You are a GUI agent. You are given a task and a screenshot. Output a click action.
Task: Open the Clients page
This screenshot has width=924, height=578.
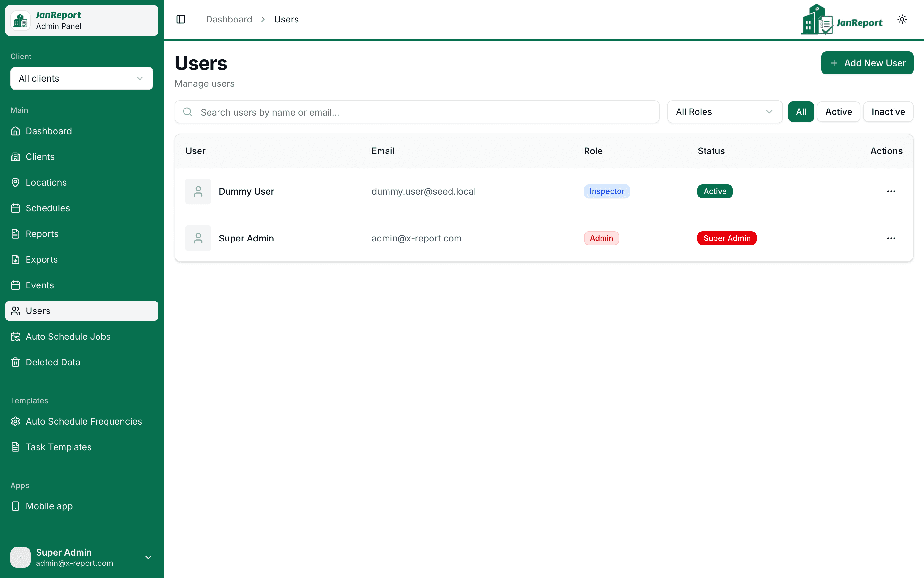(82, 157)
